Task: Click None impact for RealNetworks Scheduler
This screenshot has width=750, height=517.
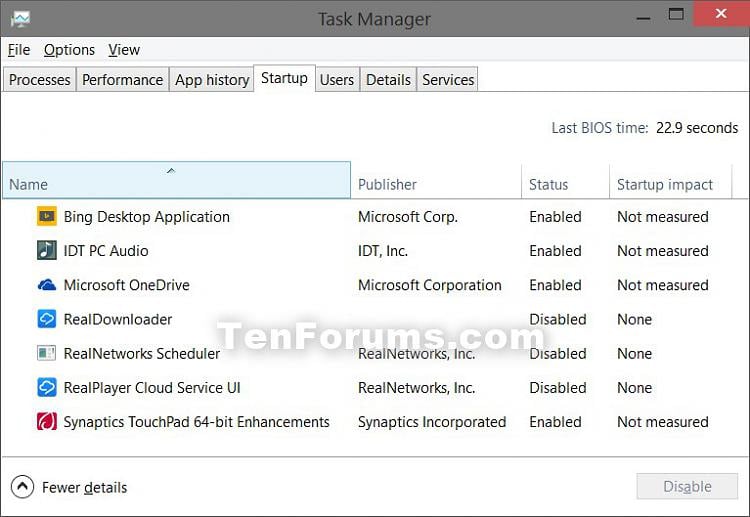Action: click(x=635, y=353)
